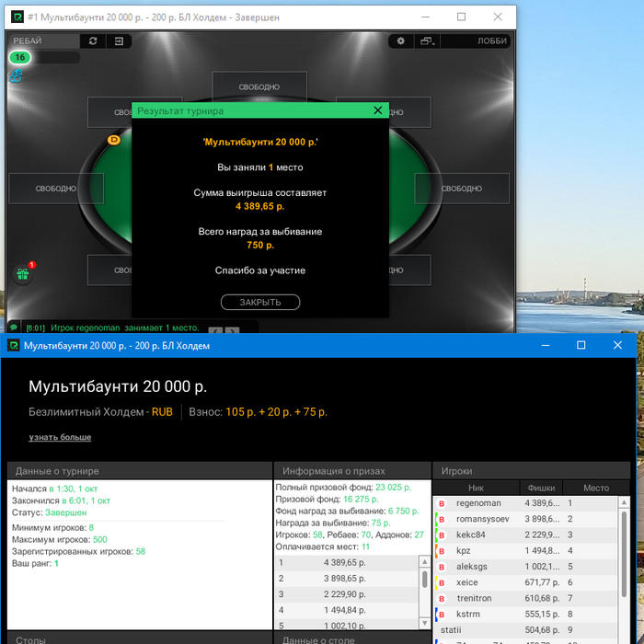Click the next chat arrow in the table window
The image size is (644, 644).
pyautogui.click(x=232, y=330)
